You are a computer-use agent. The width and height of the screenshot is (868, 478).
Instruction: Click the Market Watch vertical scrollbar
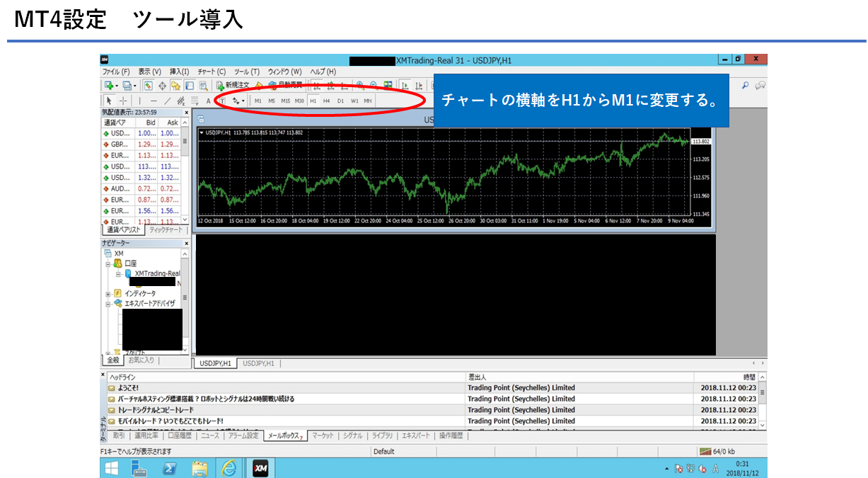tap(185, 171)
